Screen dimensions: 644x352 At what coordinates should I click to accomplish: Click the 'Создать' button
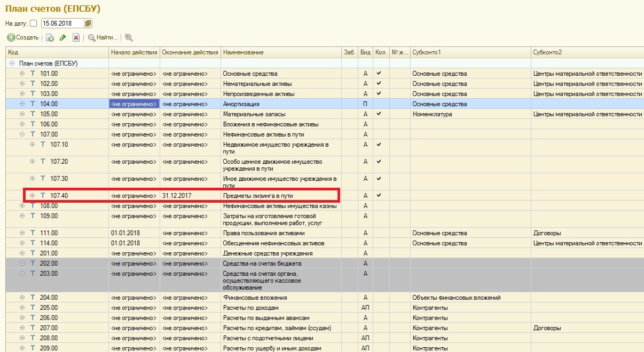click(23, 37)
